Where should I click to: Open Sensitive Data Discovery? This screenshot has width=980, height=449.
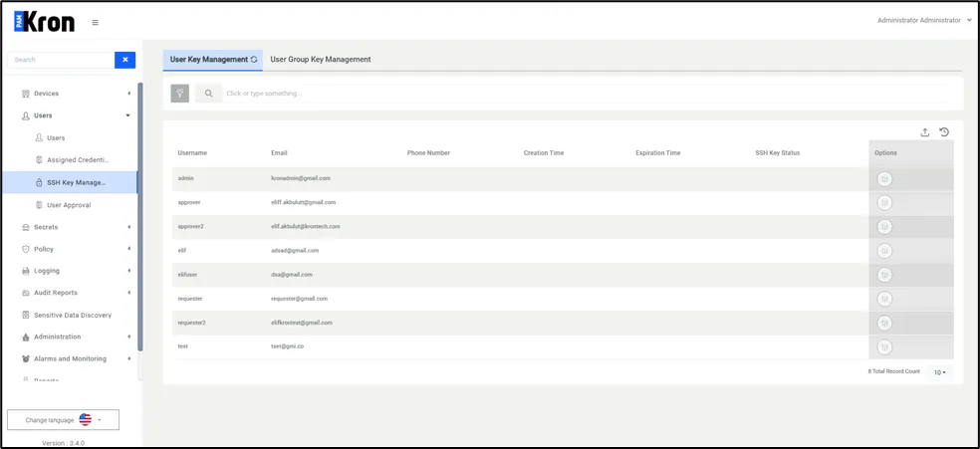coord(73,316)
